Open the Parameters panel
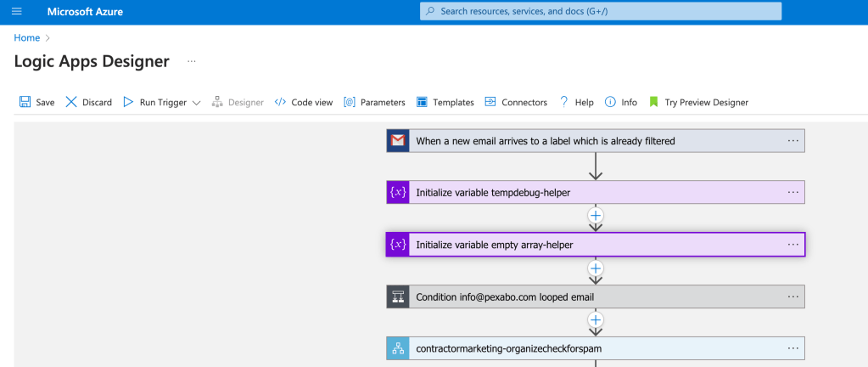 tap(375, 102)
